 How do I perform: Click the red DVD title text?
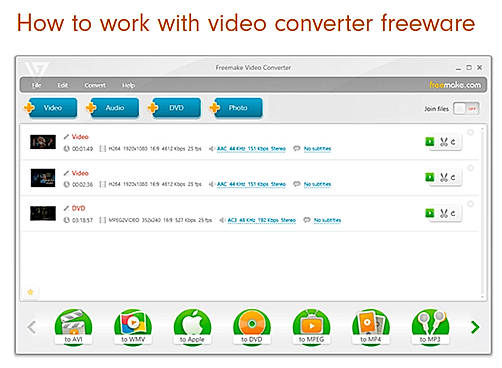(78, 208)
